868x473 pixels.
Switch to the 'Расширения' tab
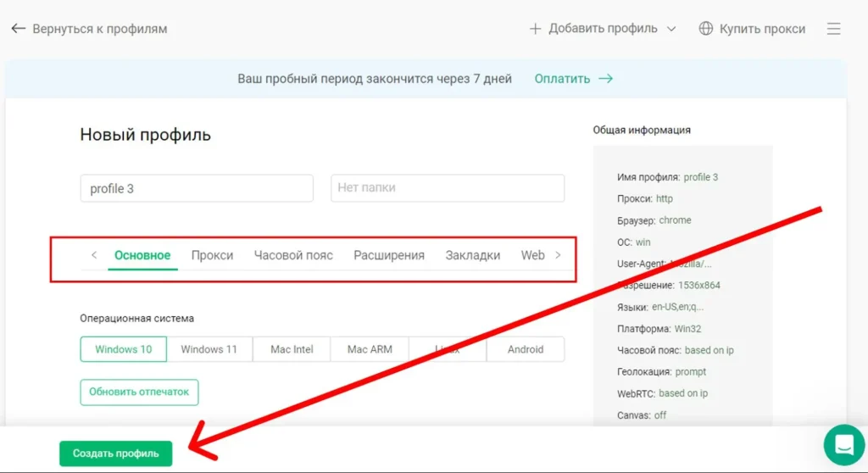[x=389, y=255]
